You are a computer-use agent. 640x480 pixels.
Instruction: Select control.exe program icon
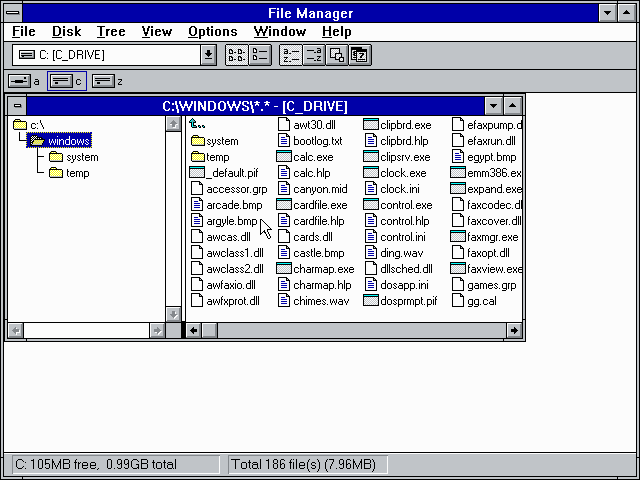[371, 205]
